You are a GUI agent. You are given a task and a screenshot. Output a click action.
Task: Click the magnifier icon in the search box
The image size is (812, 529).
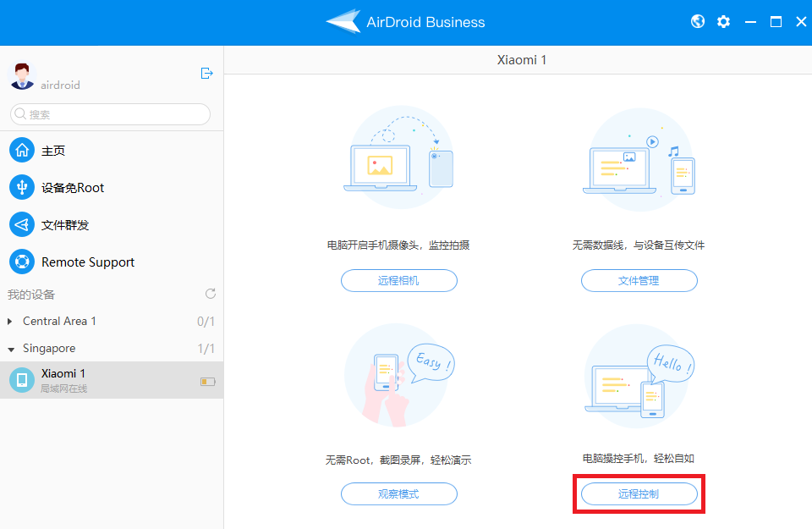coord(20,113)
